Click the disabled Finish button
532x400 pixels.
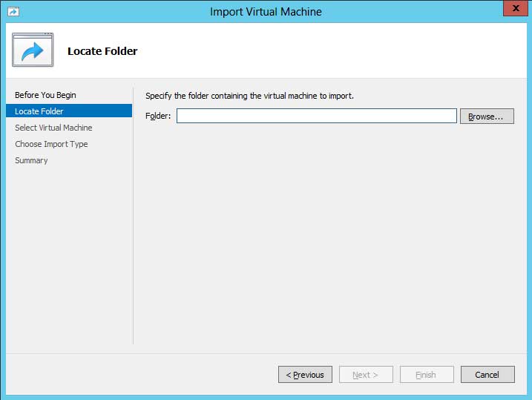pos(427,375)
